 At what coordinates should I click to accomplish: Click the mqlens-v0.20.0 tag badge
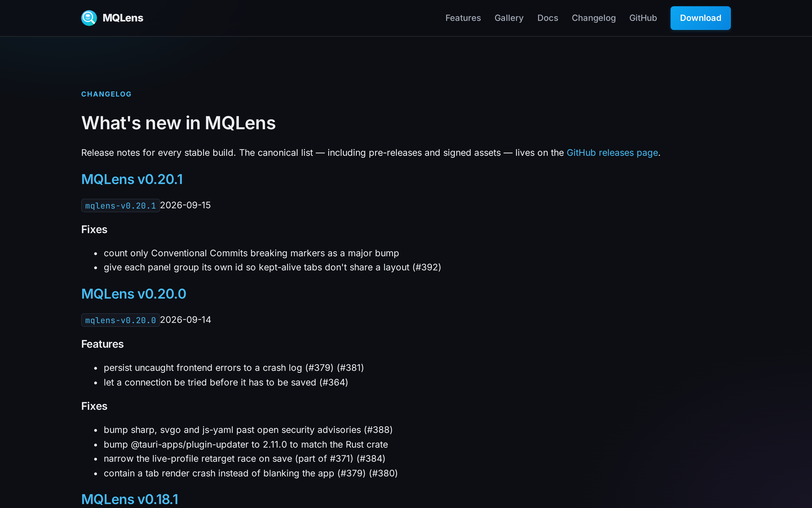(120, 320)
